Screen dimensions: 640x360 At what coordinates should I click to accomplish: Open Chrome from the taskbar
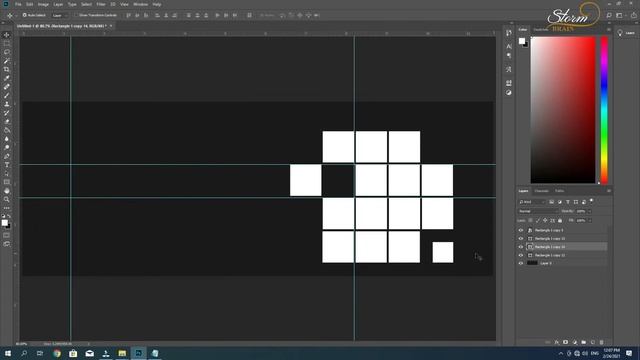pos(57,353)
